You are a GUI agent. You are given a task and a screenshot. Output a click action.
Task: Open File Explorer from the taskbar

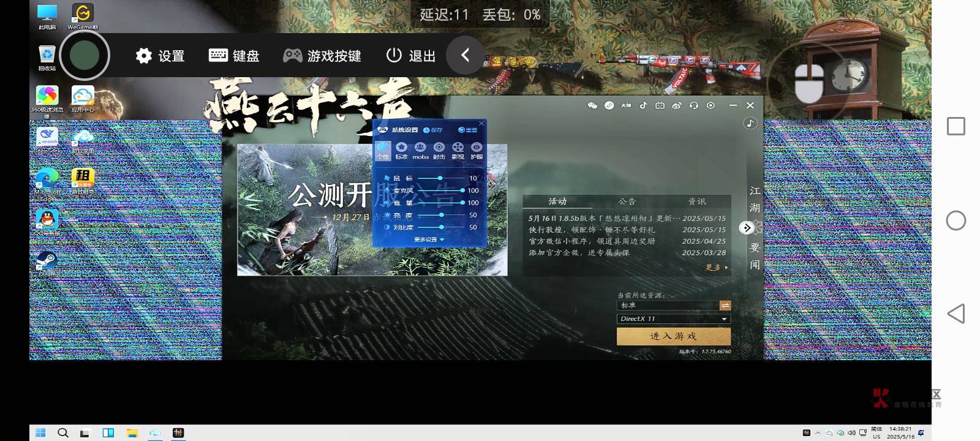tap(132, 433)
